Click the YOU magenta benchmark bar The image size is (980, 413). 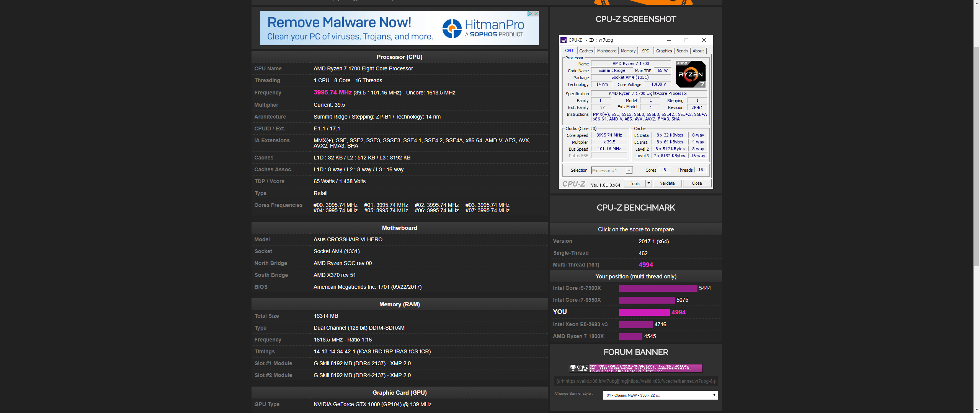[x=644, y=312]
